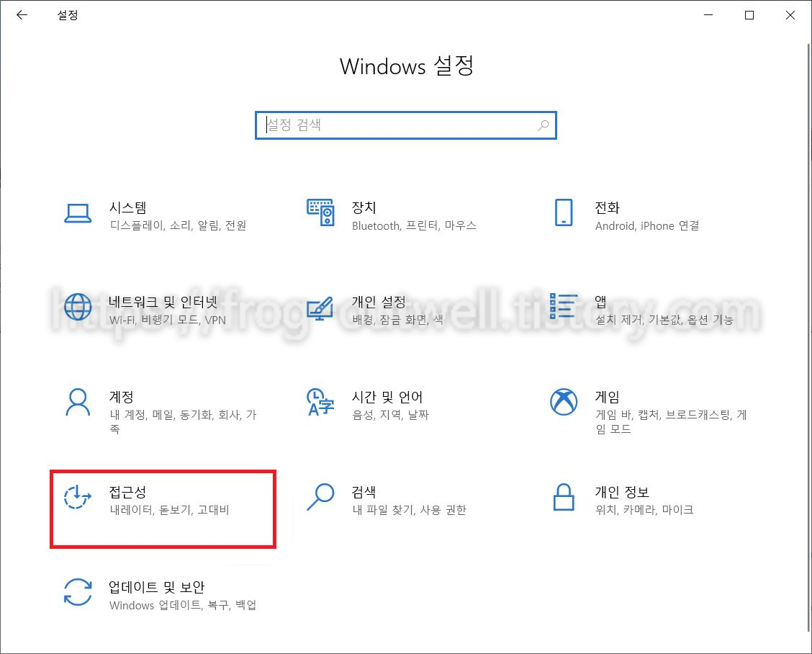Click the text Windows 업데이트, 복구, 백업
The width and height of the screenshot is (812, 654).
point(183,605)
